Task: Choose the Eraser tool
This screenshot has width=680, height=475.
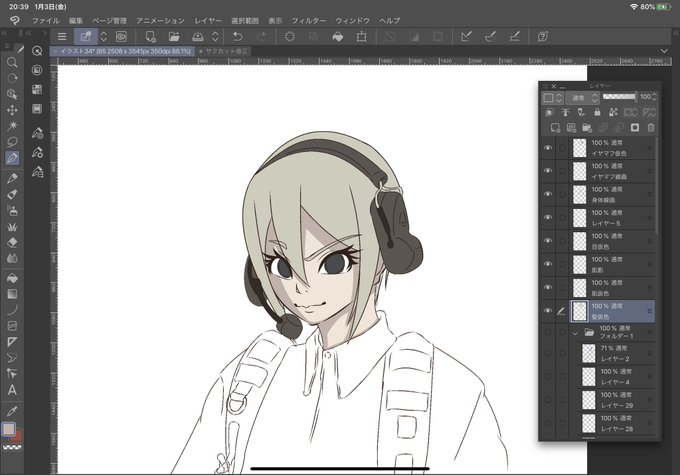Action: tap(12, 242)
